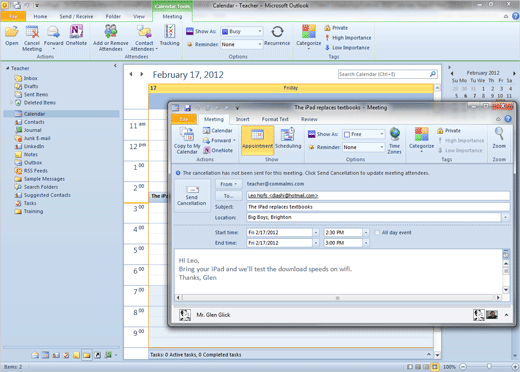Open Review tab in meeting window

309,119
